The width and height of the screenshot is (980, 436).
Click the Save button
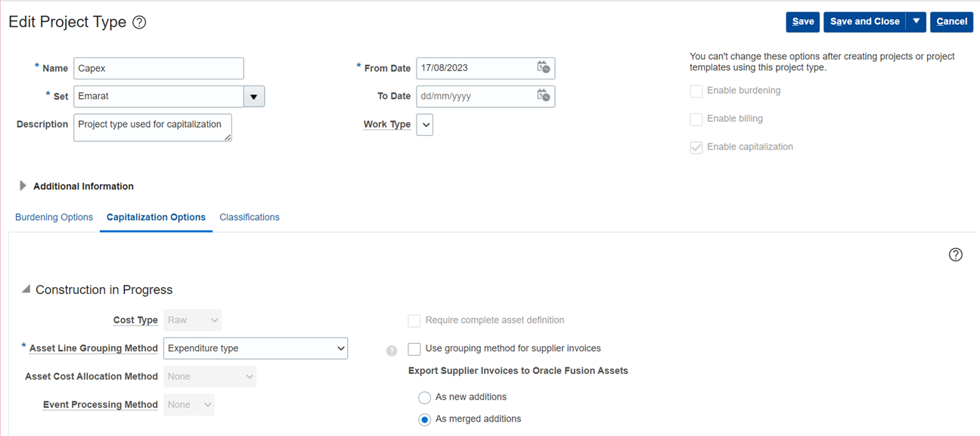coord(802,22)
